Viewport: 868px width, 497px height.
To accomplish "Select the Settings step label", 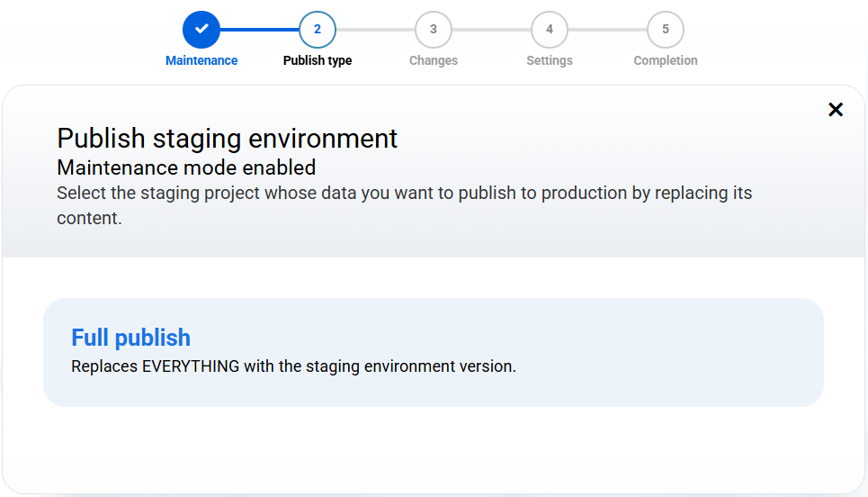I will click(x=550, y=61).
